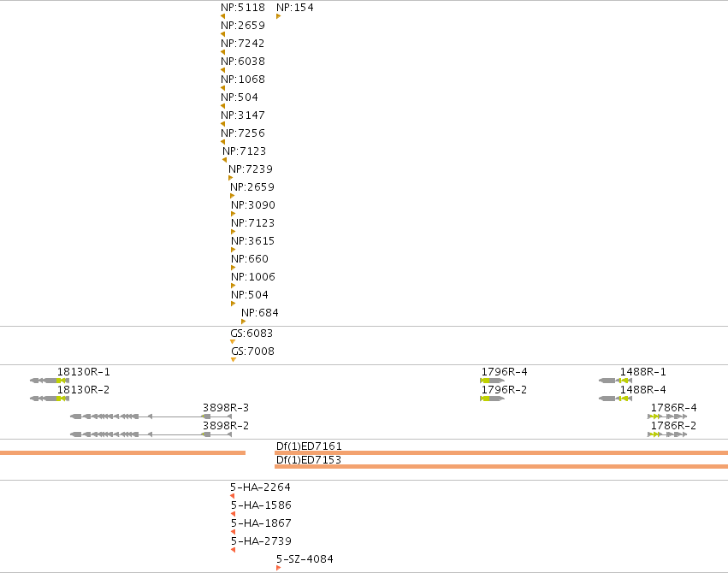Viewport: 728px width, 573px height.
Task: Click the arrow glyph under NP:3147
Action: click(x=223, y=124)
